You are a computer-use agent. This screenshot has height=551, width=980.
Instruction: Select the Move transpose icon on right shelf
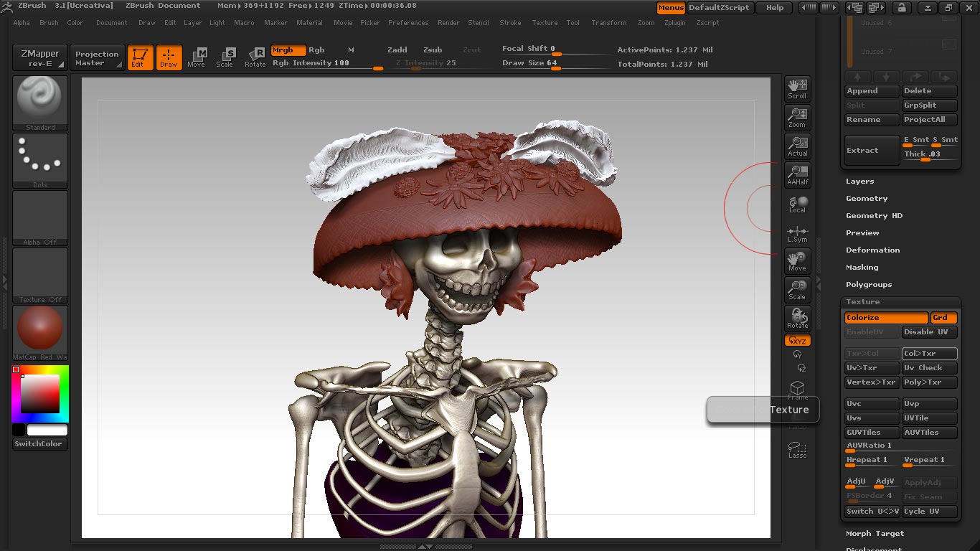[x=797, y=260]
